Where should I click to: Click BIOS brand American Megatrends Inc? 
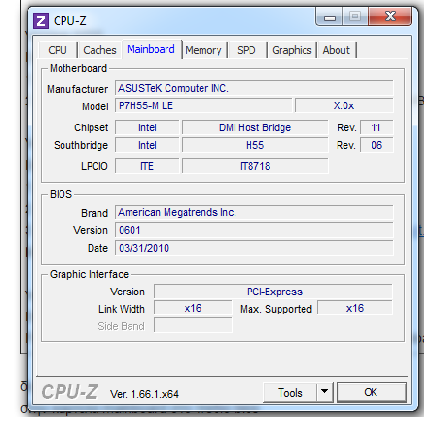point(254,212)
